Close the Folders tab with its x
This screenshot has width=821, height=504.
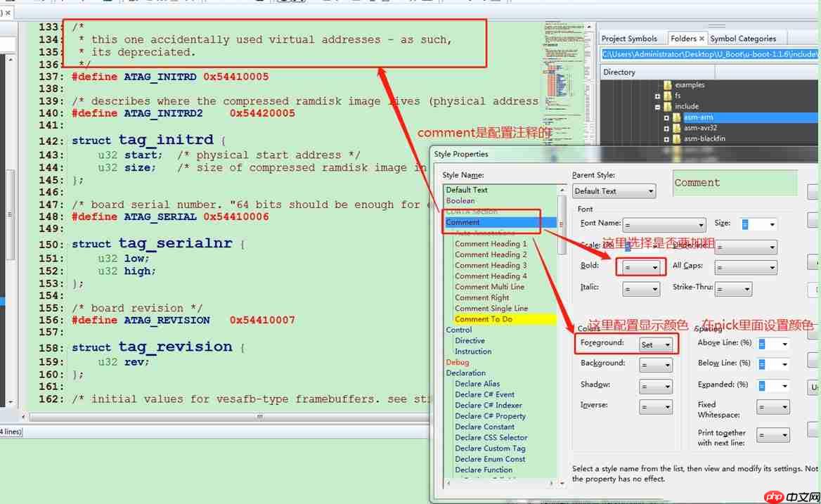(702, 39)
